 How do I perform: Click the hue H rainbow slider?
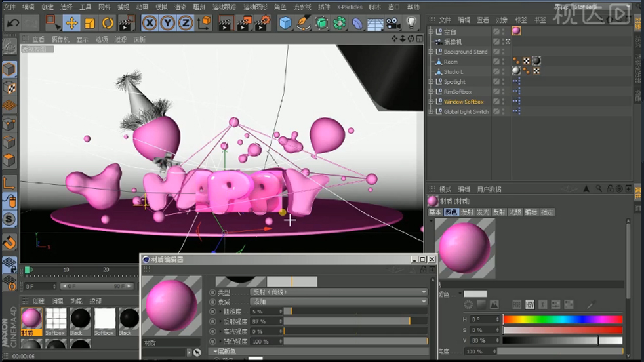[x=563, y=319]
